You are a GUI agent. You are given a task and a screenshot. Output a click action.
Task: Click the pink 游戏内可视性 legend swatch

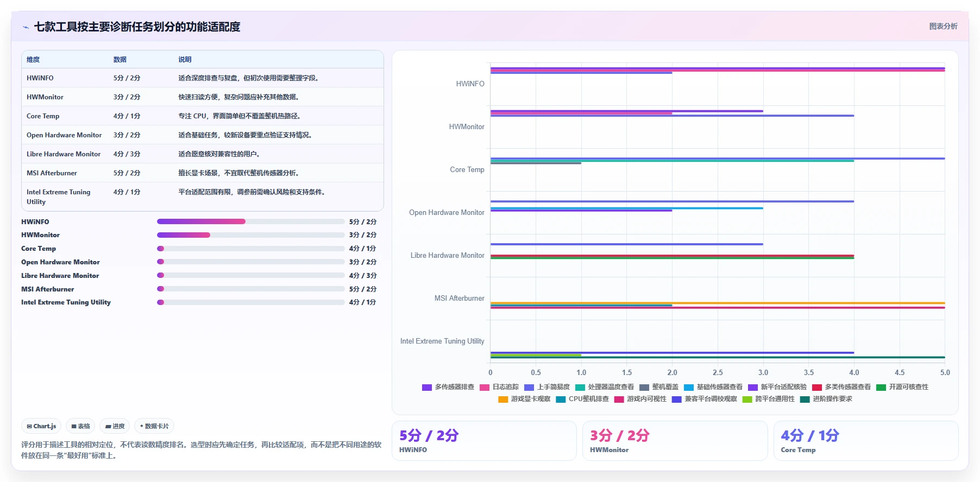pyautogui.click(x=619, y=399)
